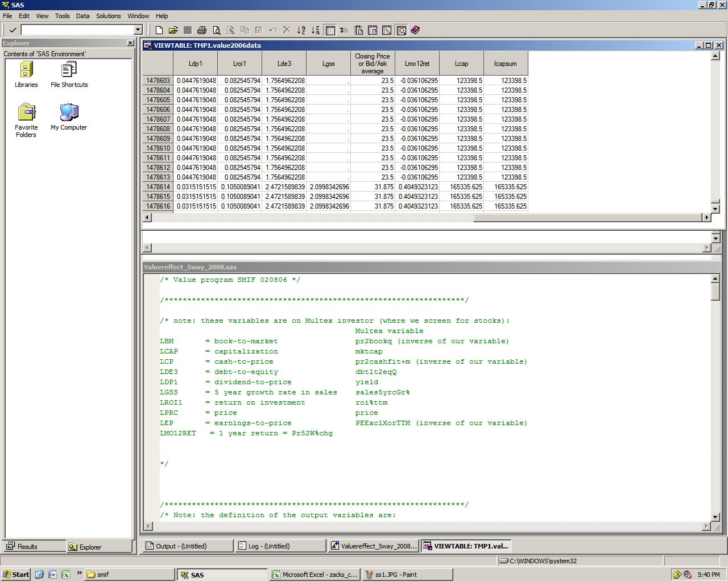Click the Windows Start button
The height and width of the screenshot is (582, 728).
[x=15, y=575]
